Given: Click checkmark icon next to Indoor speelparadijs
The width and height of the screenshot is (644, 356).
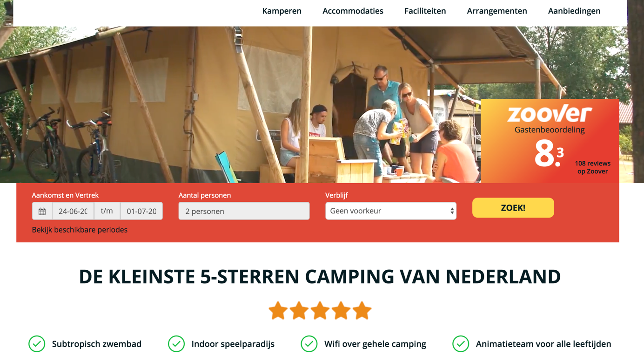Looking at the screenshot, I should (x=176, y=344).
